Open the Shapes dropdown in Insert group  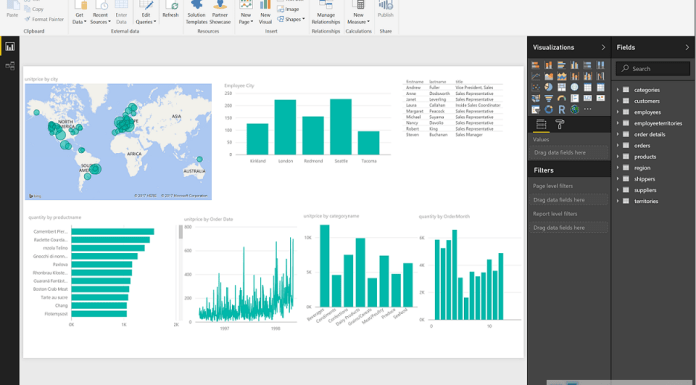point(291,20)
